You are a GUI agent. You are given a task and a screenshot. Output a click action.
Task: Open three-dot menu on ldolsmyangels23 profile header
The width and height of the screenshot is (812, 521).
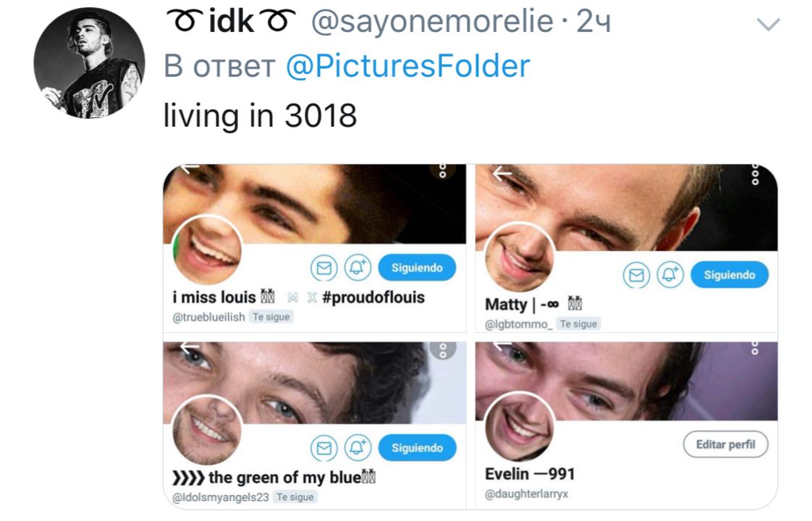pos(443,351)
